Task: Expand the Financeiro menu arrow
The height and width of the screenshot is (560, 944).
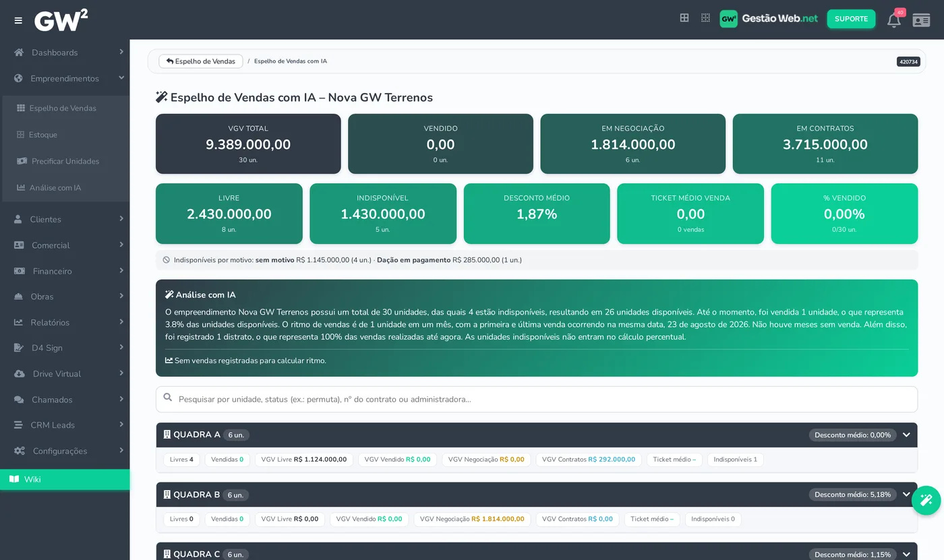Action: pos(121,270)
